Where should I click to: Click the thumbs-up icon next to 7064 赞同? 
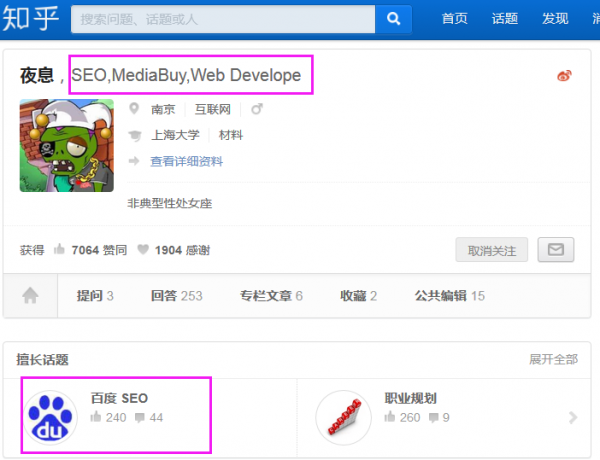(59, 249)
